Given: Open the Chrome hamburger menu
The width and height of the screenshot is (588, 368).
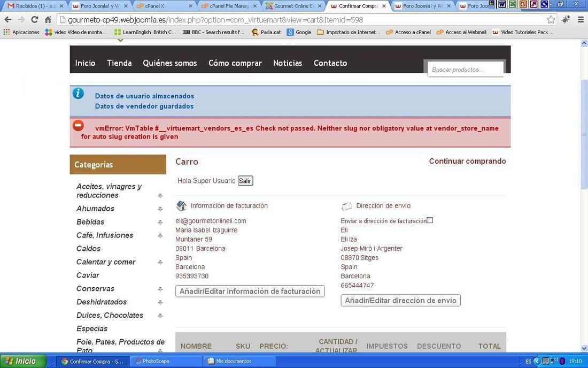Looking at the screenshot, I should [x=581, y=19].
